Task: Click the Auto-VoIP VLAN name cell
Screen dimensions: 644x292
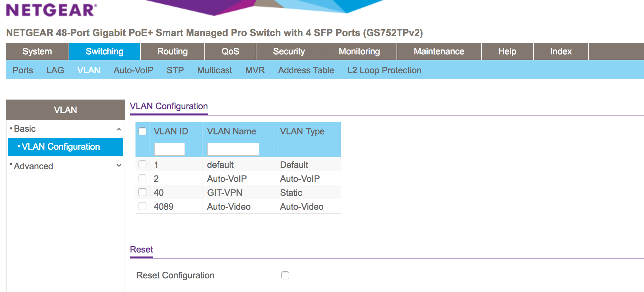Action: point(239,179)
